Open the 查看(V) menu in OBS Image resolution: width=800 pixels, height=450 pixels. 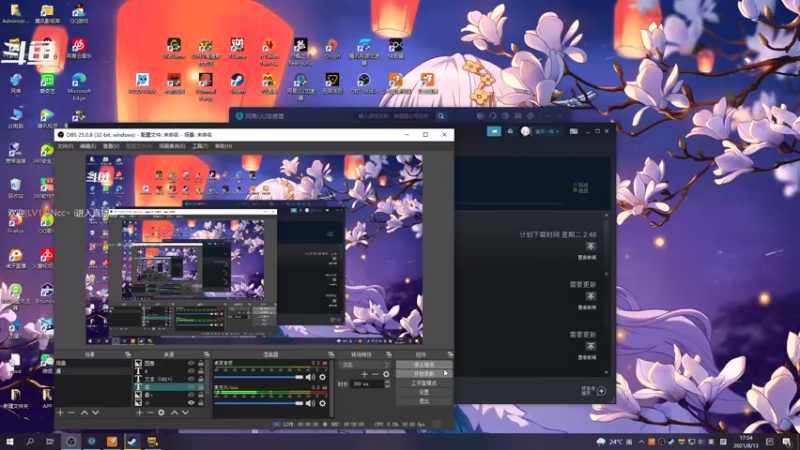click(x=111, y=146)
